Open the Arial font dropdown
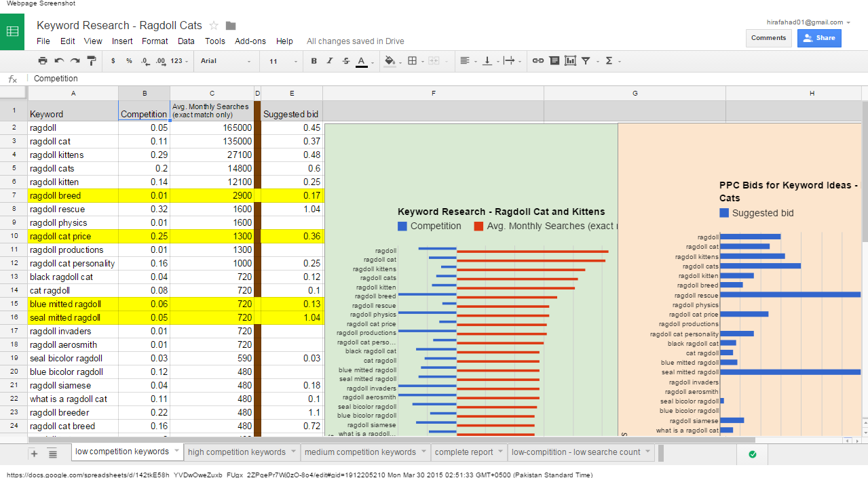 (225, 61)
